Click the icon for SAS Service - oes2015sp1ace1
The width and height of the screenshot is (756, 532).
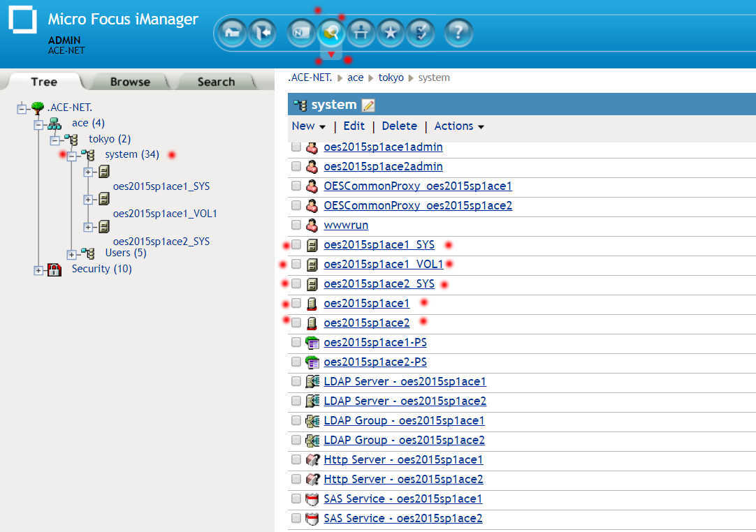click(312, 499)
